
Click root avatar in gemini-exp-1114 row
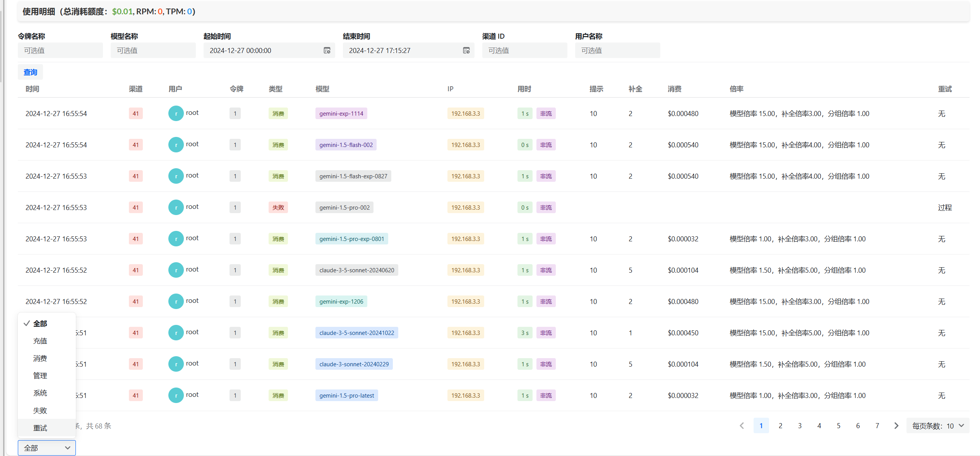pos(176,113)
